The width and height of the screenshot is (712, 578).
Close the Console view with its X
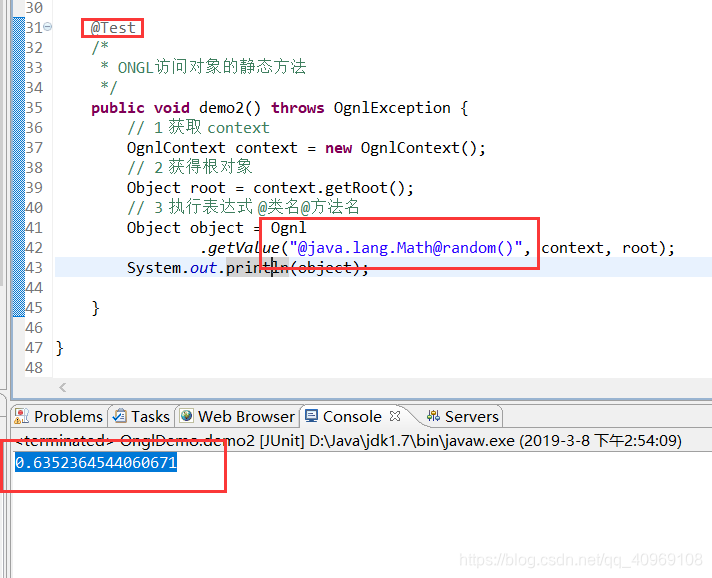coord(395,416)
